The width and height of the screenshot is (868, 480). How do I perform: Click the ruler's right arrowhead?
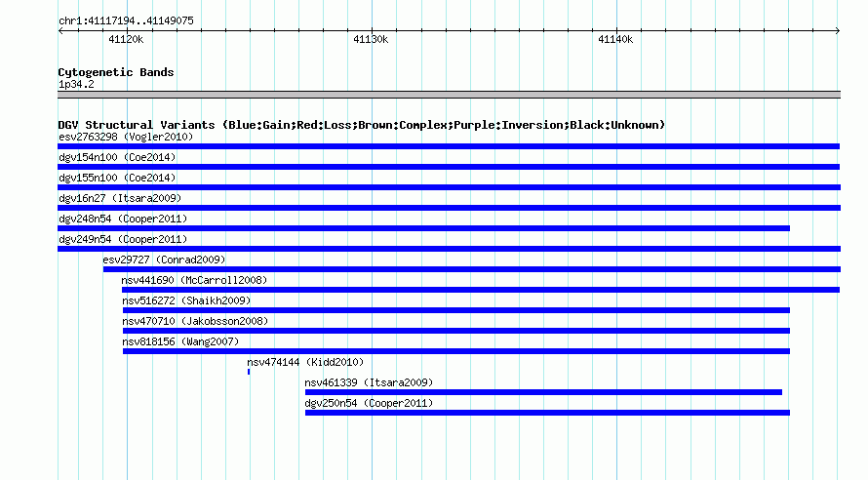pos(838,30)
